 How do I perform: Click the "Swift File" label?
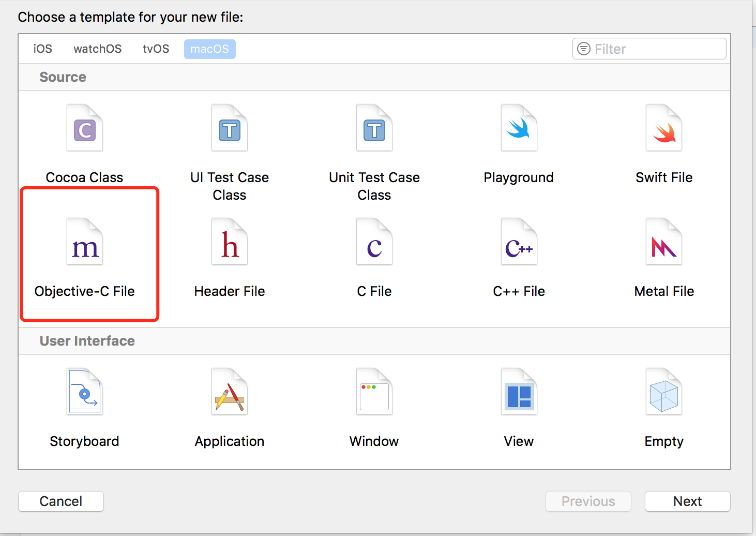coord(664,177)
